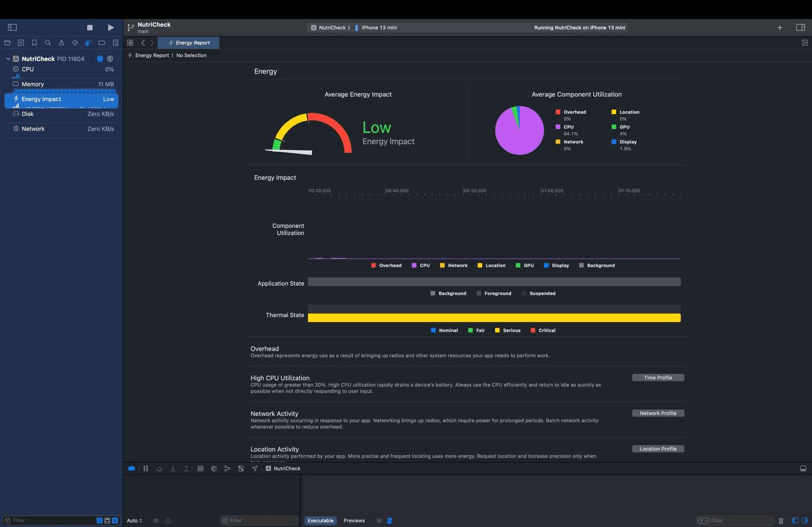Click the Run play button
This screenshot has width=812, height=527.
click(x=111, y=27)
